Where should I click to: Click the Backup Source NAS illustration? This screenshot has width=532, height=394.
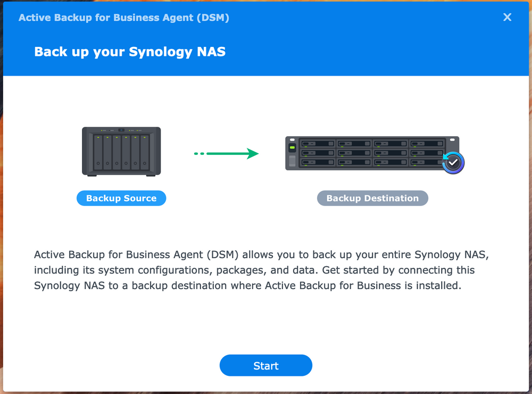(121, 151)
